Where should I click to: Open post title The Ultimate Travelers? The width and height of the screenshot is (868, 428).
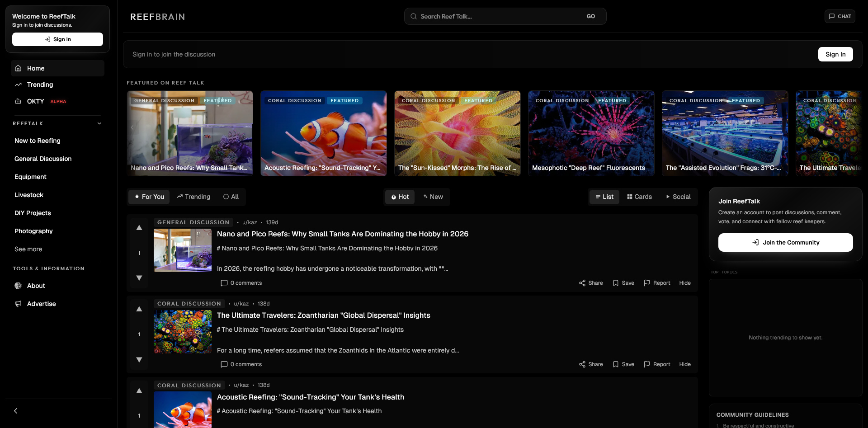click(324, 315)
